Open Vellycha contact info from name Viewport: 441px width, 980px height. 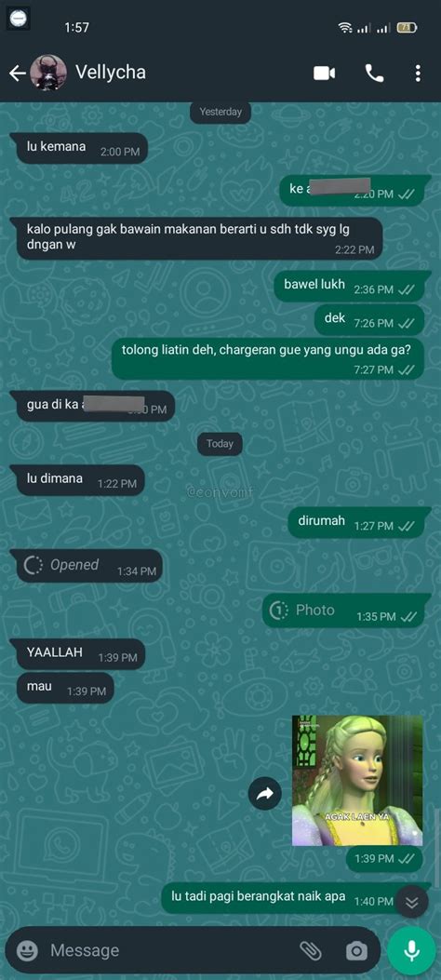[x=111, y=73]
